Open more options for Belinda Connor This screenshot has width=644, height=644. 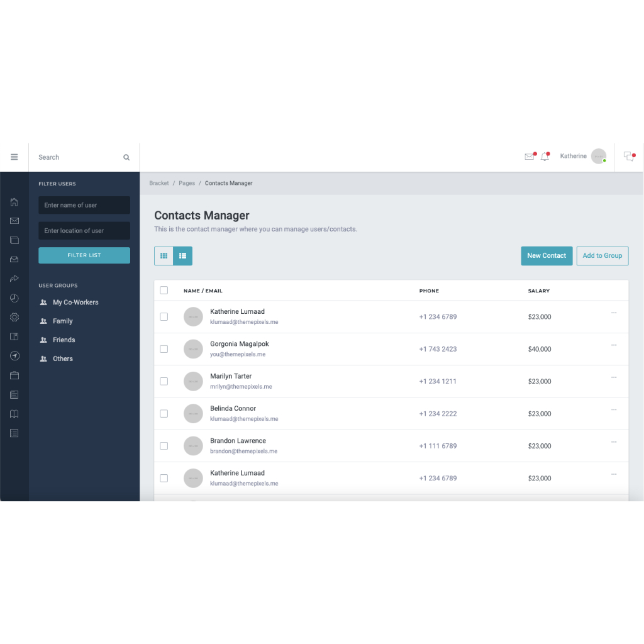point(614,409)
